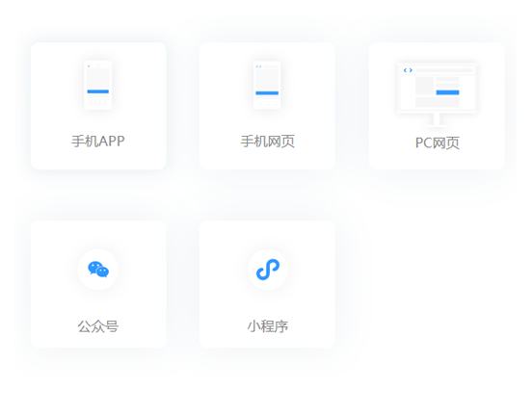Click the PC网页 text label

pos(438,142)
